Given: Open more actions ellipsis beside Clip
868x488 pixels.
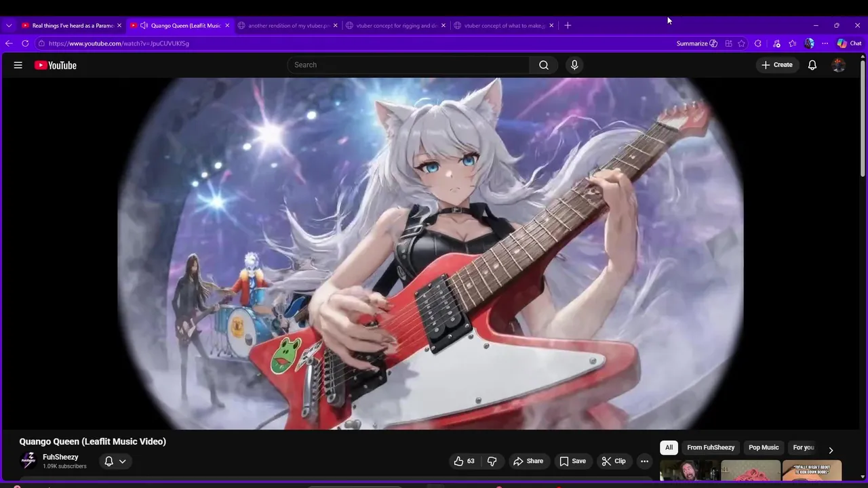Looking at the screenshot, I should click(x=645, y=461).
